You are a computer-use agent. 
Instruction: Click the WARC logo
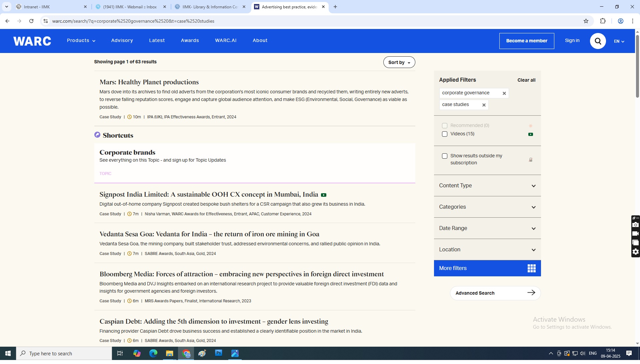[32, 41]
